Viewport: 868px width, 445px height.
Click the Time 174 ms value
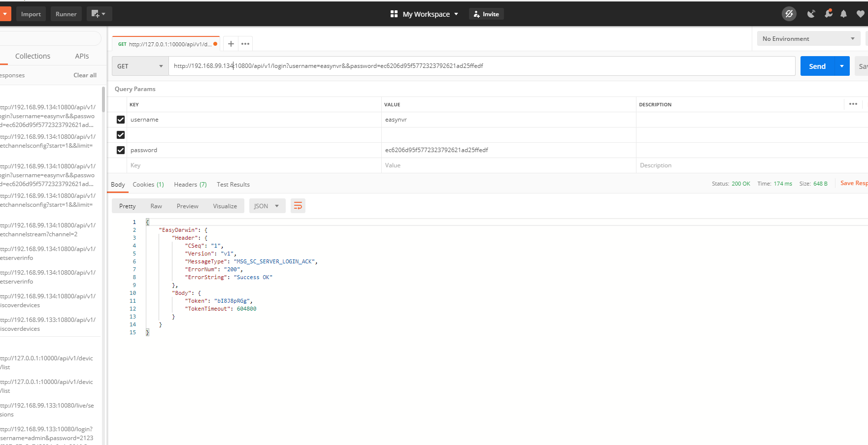[783, 184]
